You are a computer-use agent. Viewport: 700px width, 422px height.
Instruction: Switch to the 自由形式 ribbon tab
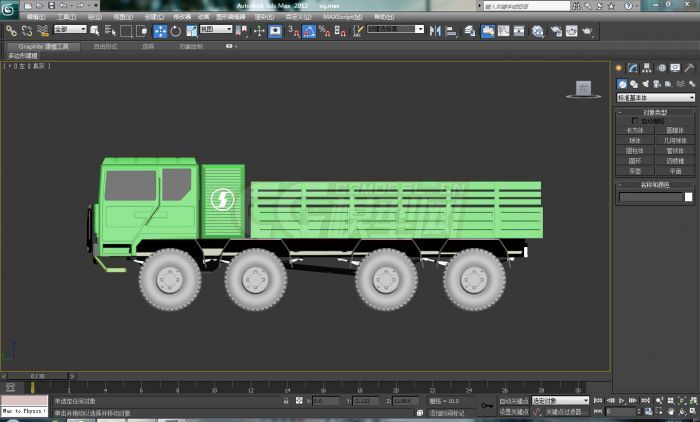(105, 46)
